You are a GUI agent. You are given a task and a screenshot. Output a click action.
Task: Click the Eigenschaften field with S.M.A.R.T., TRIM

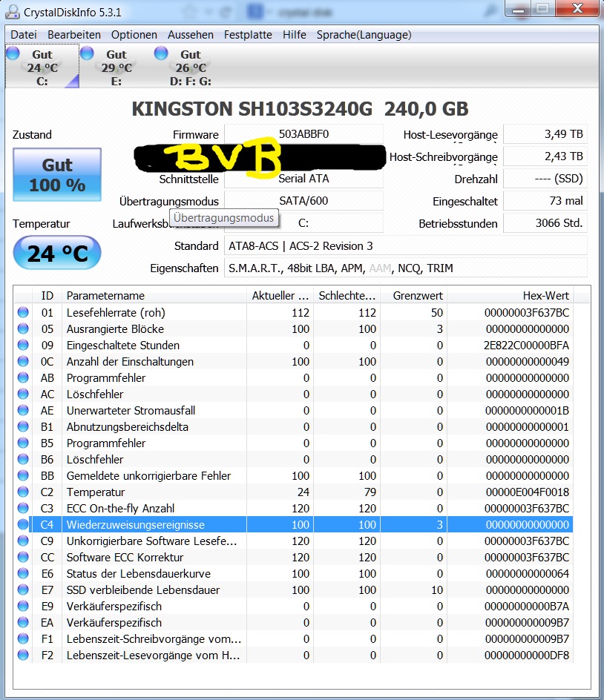(406, 268)
